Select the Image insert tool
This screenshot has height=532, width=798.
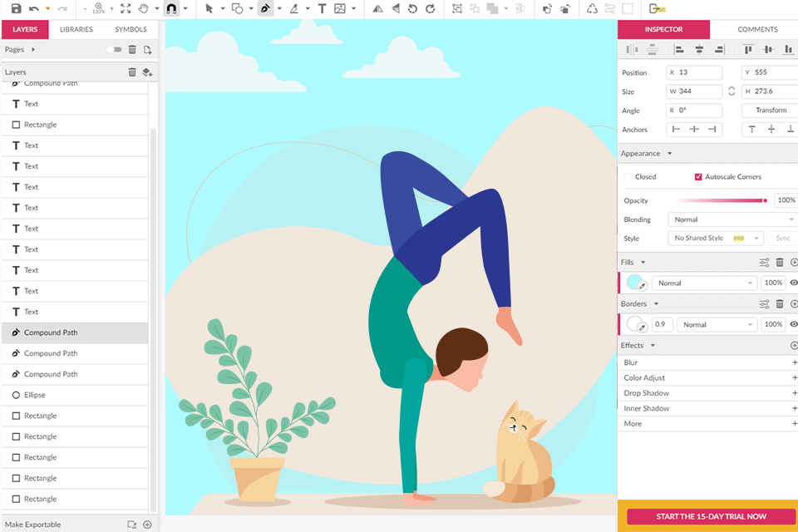click(340, 8)
